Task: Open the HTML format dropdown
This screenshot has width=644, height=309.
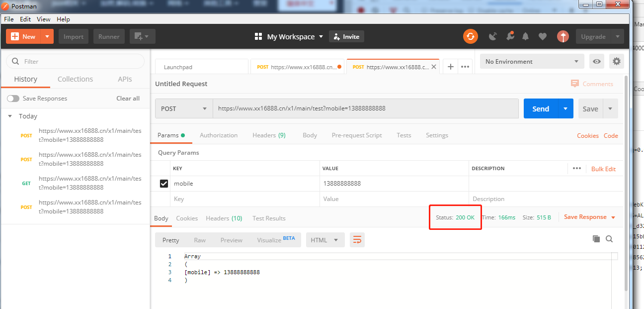Action: [x=325, y=240]
